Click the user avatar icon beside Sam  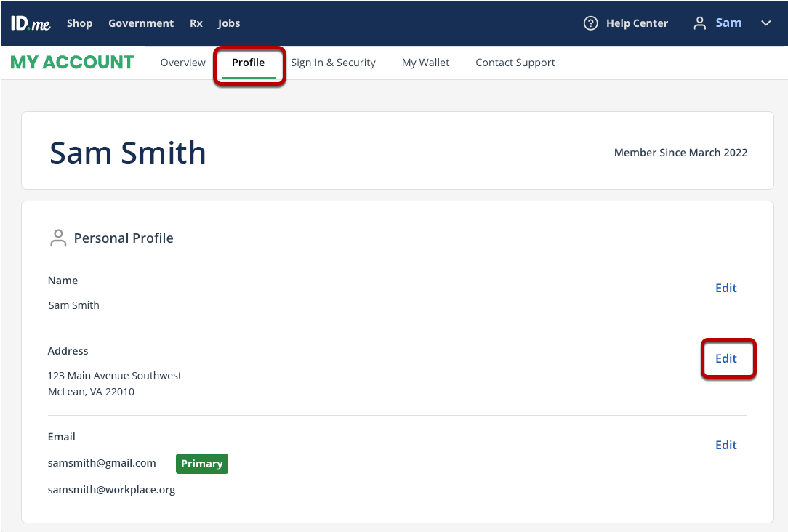(x=699, y=23)
